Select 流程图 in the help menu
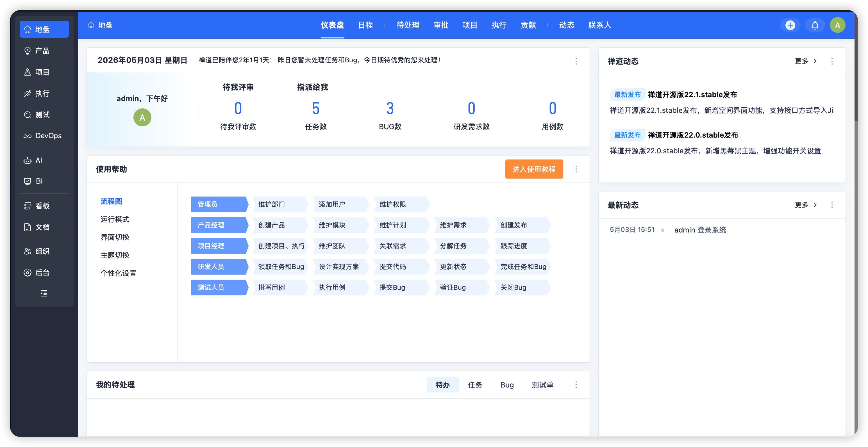 point(111,201)
